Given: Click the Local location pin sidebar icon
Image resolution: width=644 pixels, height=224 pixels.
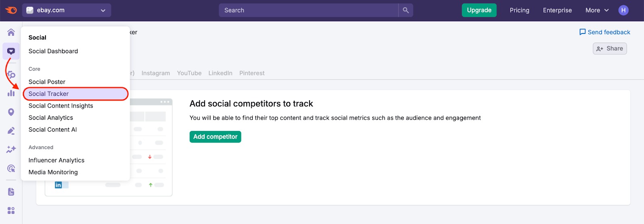Looking at the screenshot, I should pyautogui.click(x=11, y=112).
